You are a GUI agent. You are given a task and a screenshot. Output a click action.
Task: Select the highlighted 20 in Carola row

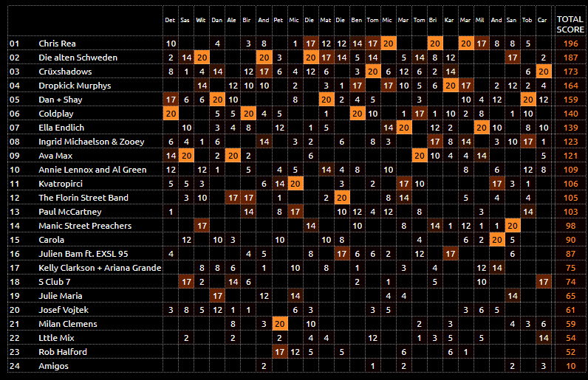click(x=497, y=240)
